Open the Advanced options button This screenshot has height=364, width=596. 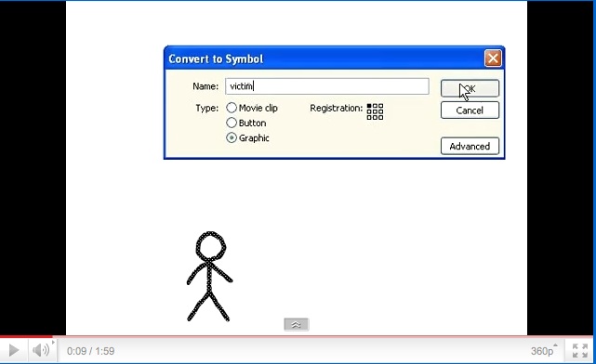[x=470, y=146]
